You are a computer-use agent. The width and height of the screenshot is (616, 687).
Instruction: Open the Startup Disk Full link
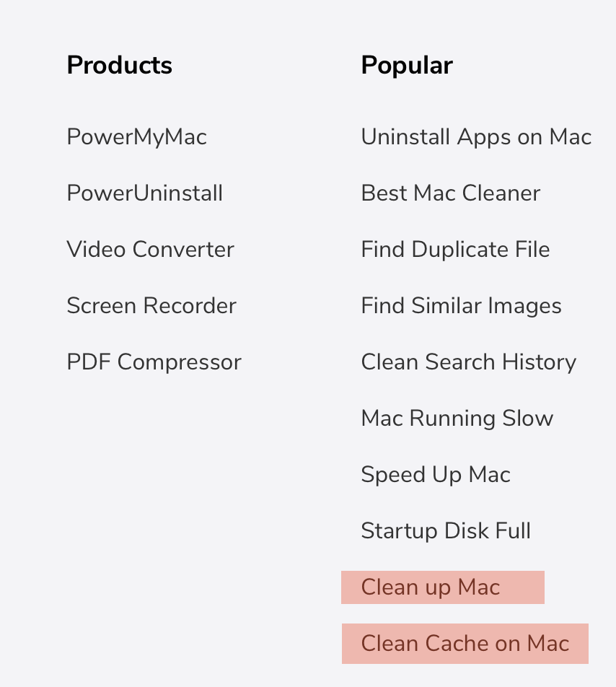(x=446, y=531)
